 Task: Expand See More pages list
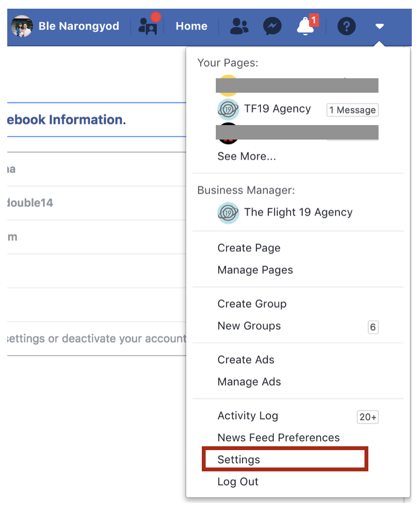246,156
